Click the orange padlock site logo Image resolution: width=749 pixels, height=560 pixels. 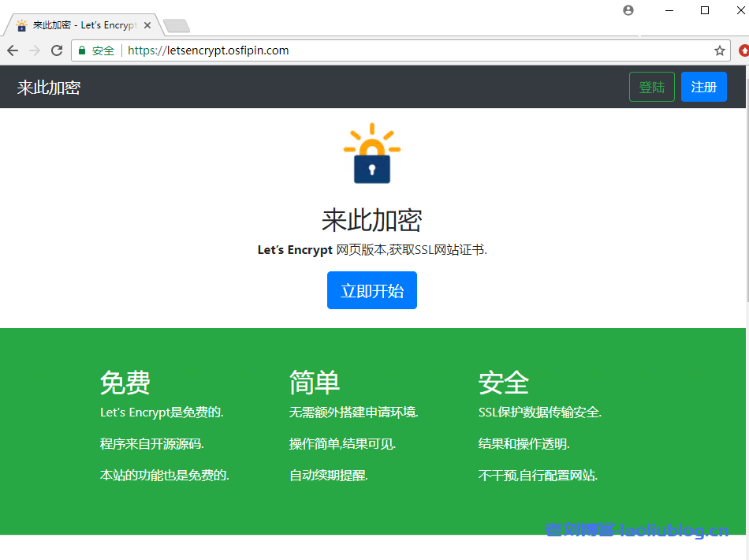371,154
